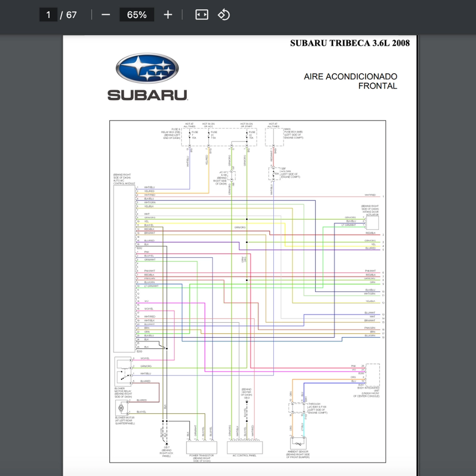This screenshot has width=476, height=476.
Task: Click the blue Subaru star emblem
Action: (x=147, y=68)
